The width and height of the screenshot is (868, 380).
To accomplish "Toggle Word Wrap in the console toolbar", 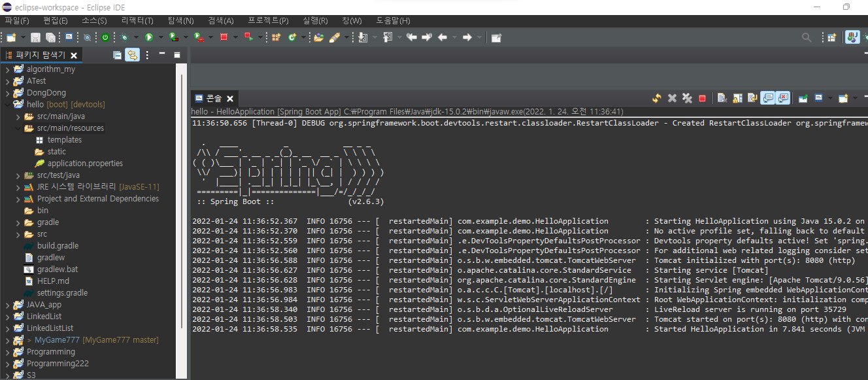I will pos(753,98).
